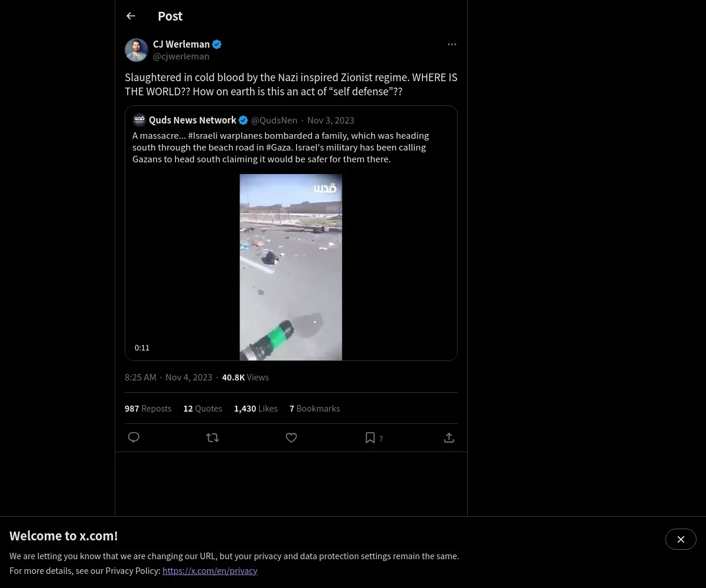Open the quoted Quds News Network post text
Viewport: 706px width, 588px height.
click(x=281, y=147)
